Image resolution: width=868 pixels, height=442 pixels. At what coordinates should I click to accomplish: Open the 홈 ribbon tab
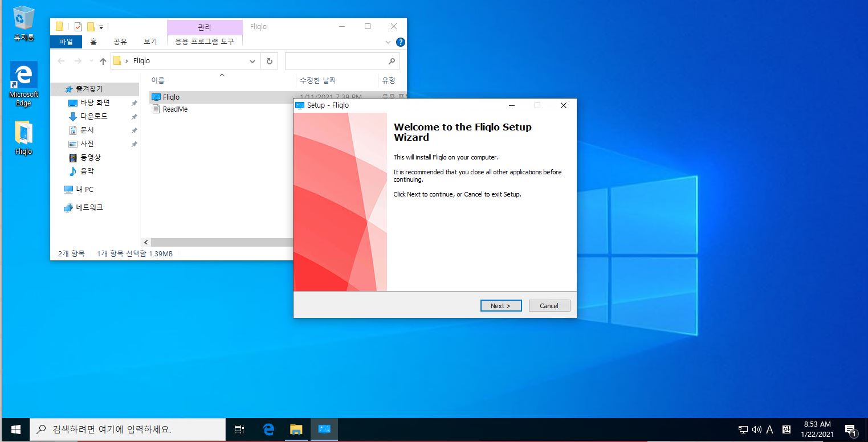[93, 42]
